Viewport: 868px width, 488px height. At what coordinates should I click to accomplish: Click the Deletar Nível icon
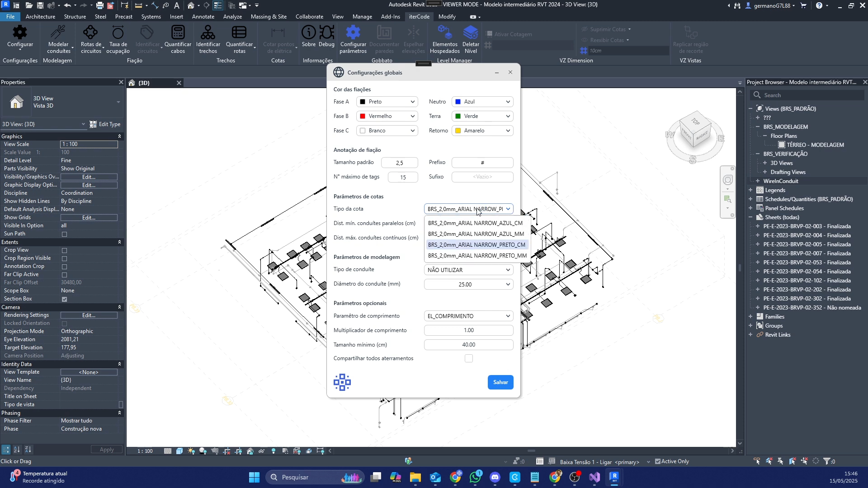click(471, 33)
